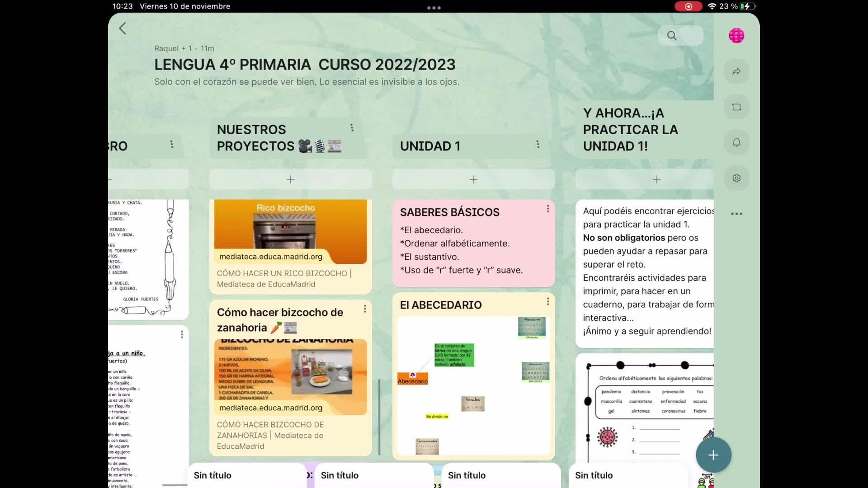This screenshot has width=868, height=488.
Task: Tap the remake padlet icon
Action: coord(736,107)
